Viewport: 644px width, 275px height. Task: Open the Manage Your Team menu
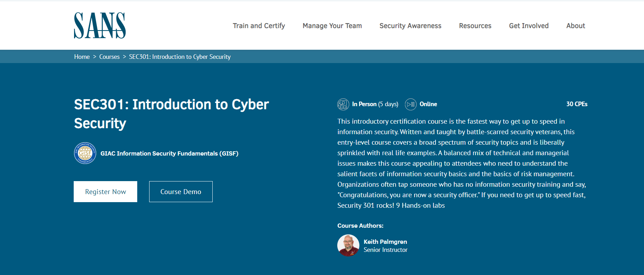click(332, 26)
